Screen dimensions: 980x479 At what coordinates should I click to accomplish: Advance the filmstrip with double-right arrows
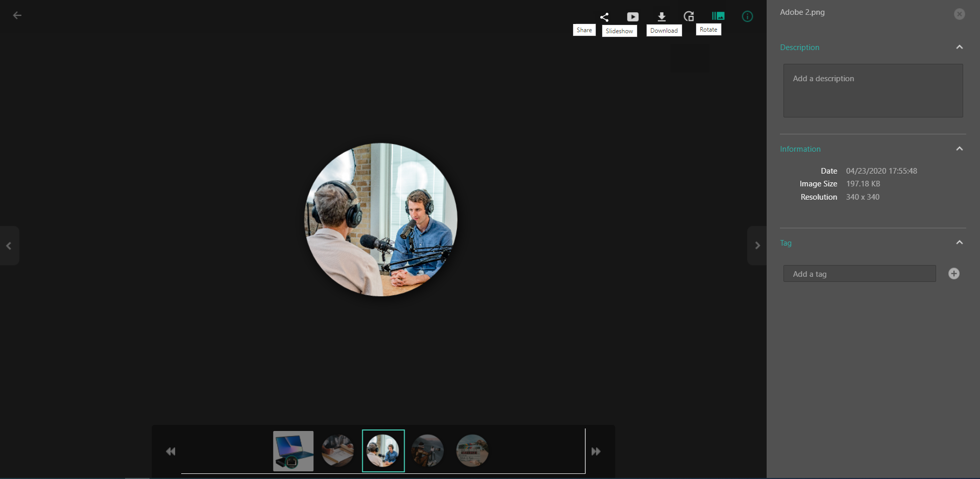tap(596, 451)
